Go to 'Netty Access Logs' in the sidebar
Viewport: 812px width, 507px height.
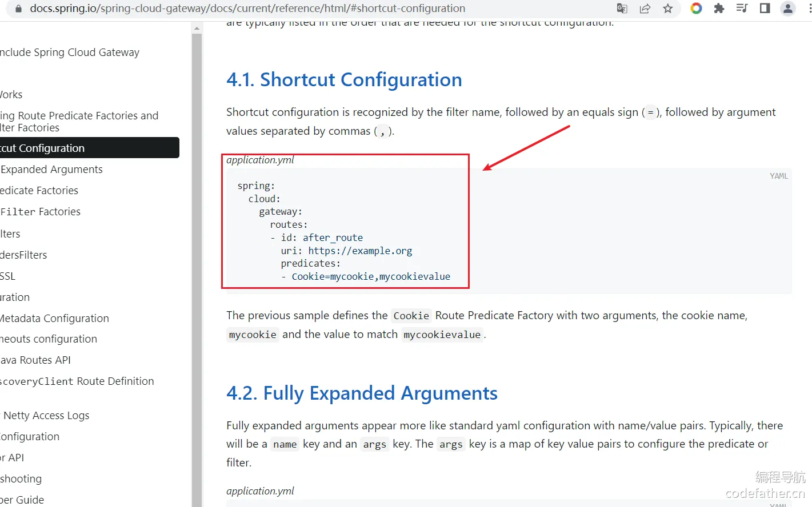pos(46,416)
